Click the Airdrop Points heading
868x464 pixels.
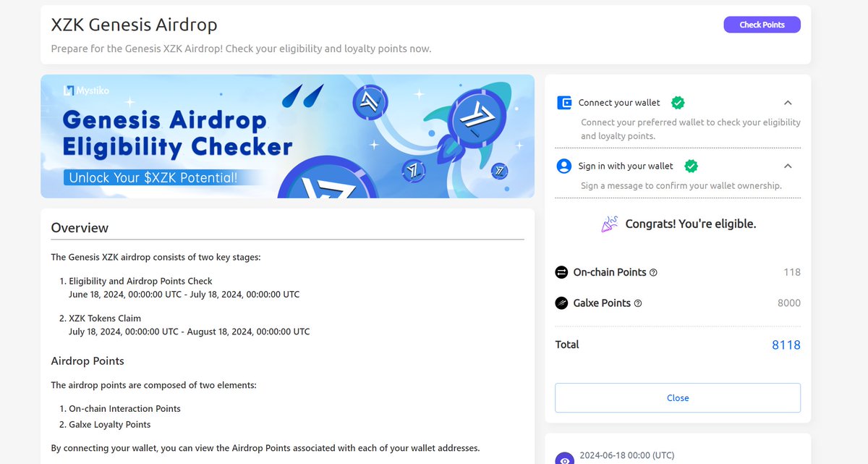(88, 360)
